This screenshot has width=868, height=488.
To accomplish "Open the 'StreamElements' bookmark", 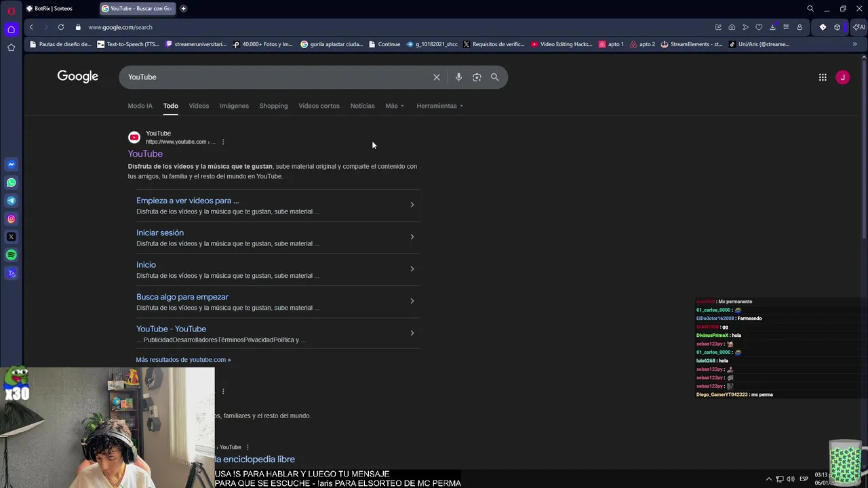I will [x=691, y=44].
